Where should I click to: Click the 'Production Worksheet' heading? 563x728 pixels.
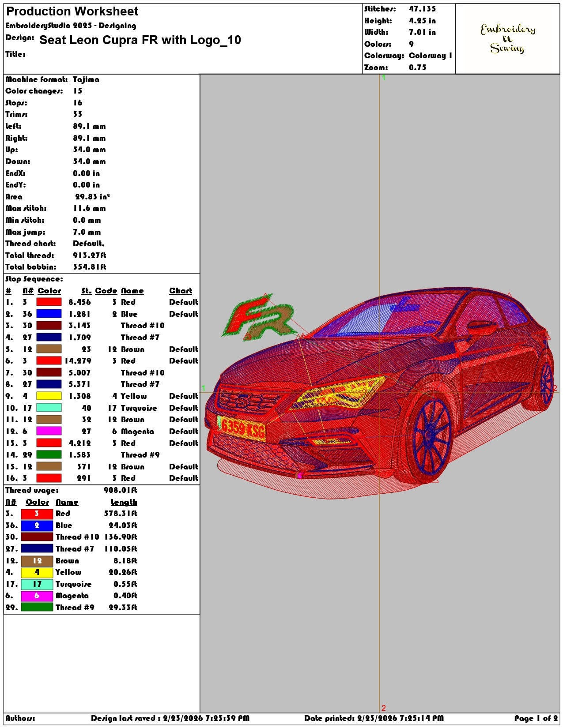pos(72,11)
